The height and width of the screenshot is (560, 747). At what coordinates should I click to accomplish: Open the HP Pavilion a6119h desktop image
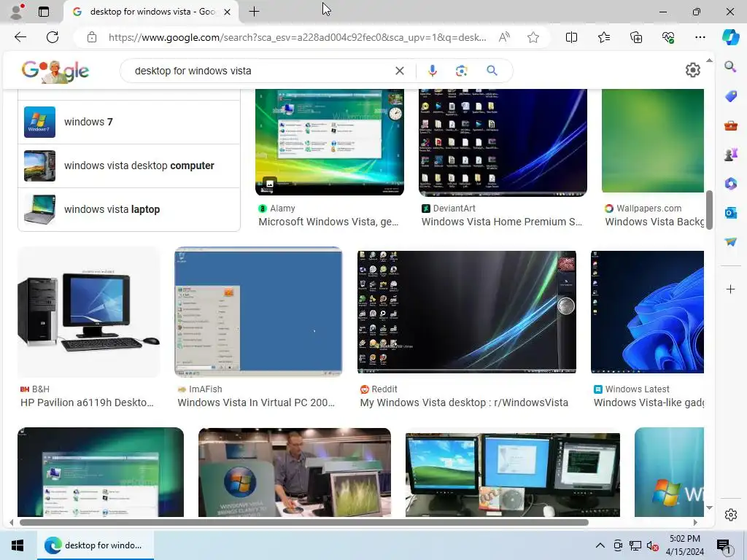(88, 312)
